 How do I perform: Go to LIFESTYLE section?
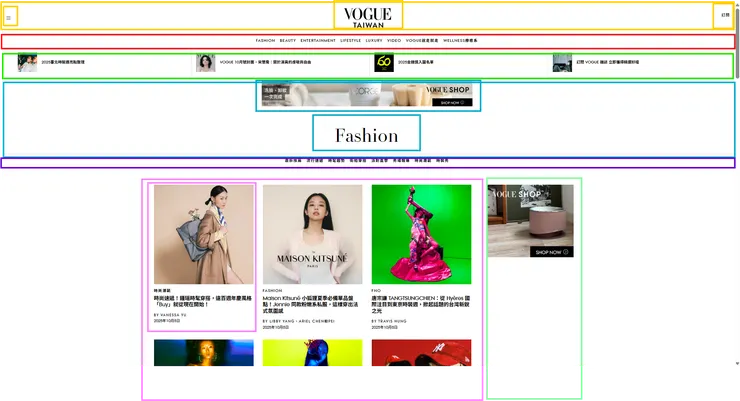(351, 41)
